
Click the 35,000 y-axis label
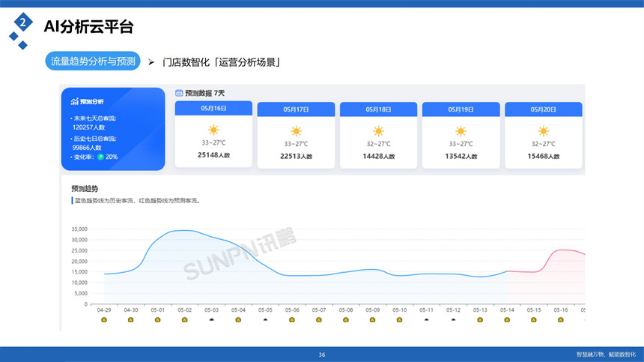click(79, 229)
